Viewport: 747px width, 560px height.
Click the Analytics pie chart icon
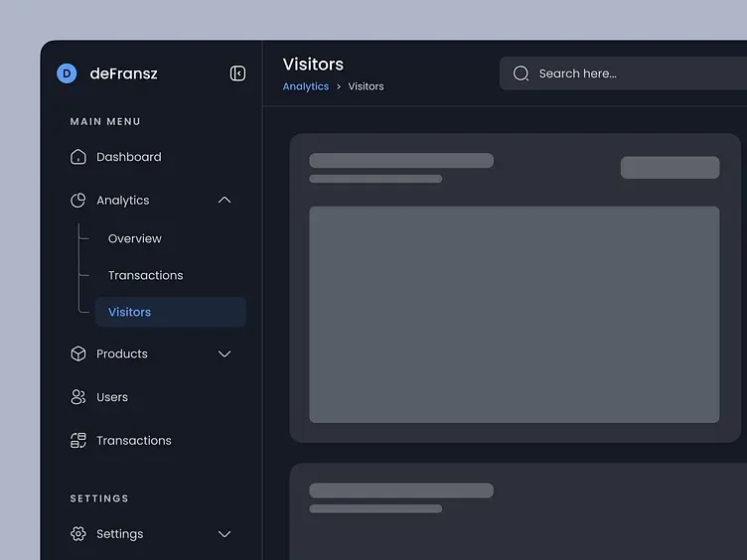pos(78,200)
